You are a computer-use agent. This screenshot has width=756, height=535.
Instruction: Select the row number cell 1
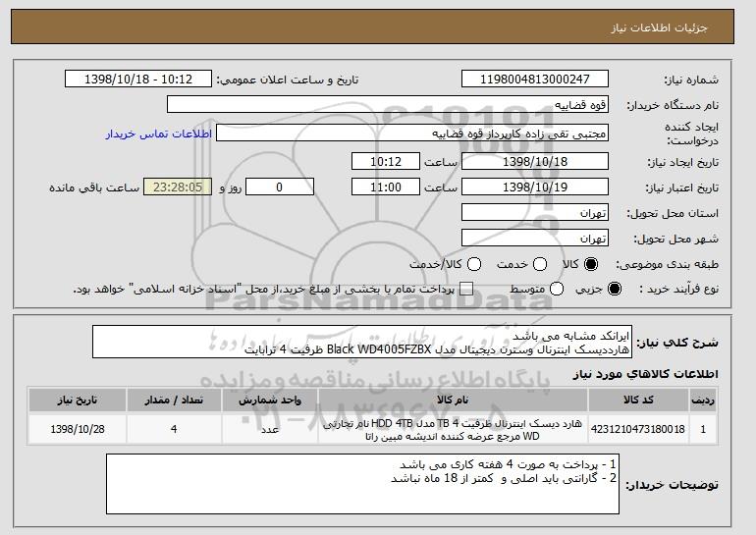point(703,429)
